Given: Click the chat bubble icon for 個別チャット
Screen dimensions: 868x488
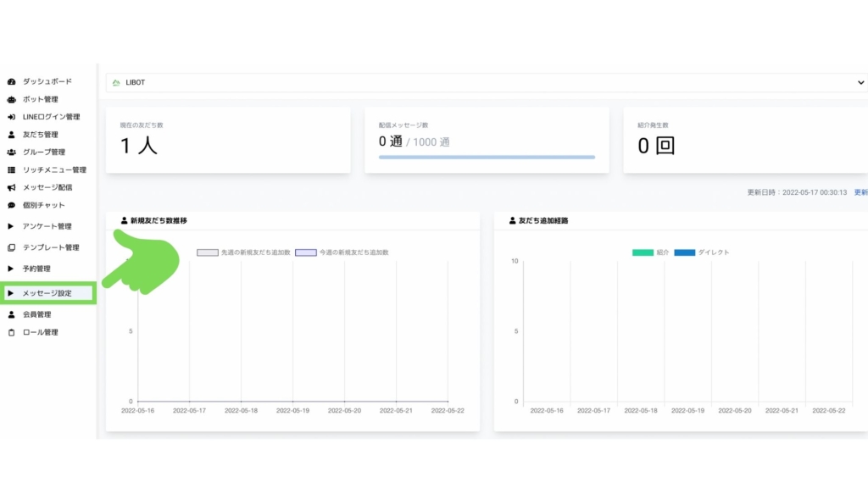Looking at the screenshot, I should [11, 205].
